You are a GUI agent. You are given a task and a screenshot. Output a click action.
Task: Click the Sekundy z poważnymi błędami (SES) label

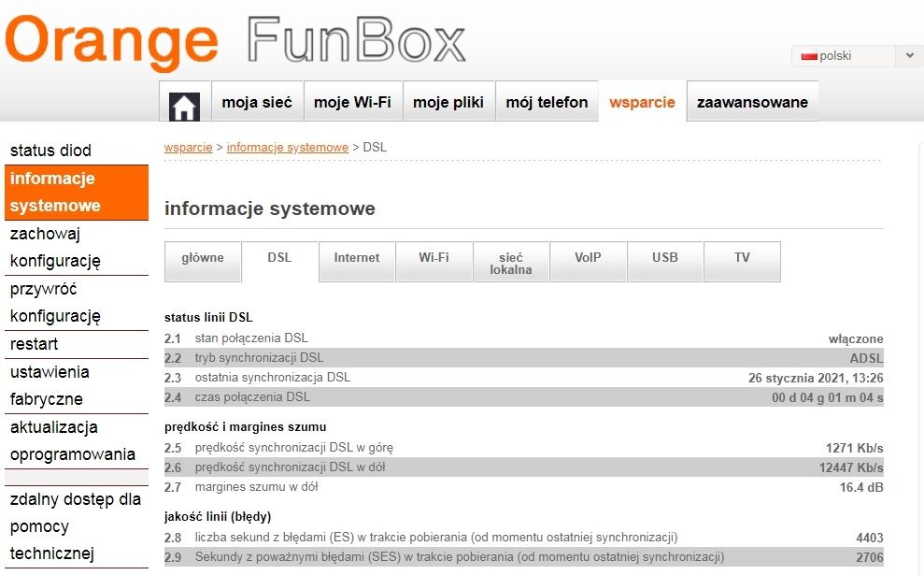pyautogui.click(x=460, y=556)
